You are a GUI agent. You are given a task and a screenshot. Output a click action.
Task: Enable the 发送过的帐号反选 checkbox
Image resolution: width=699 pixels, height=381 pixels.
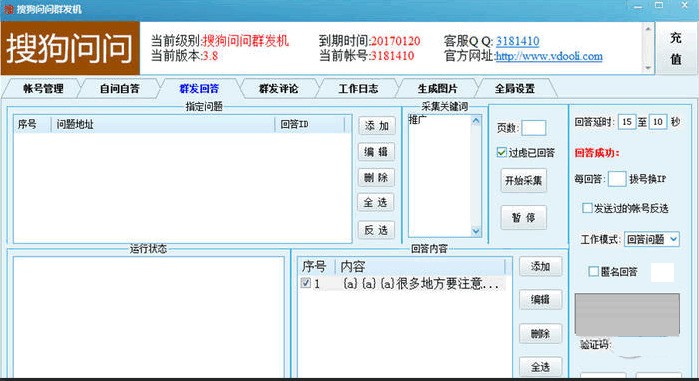tap(587, 208)
